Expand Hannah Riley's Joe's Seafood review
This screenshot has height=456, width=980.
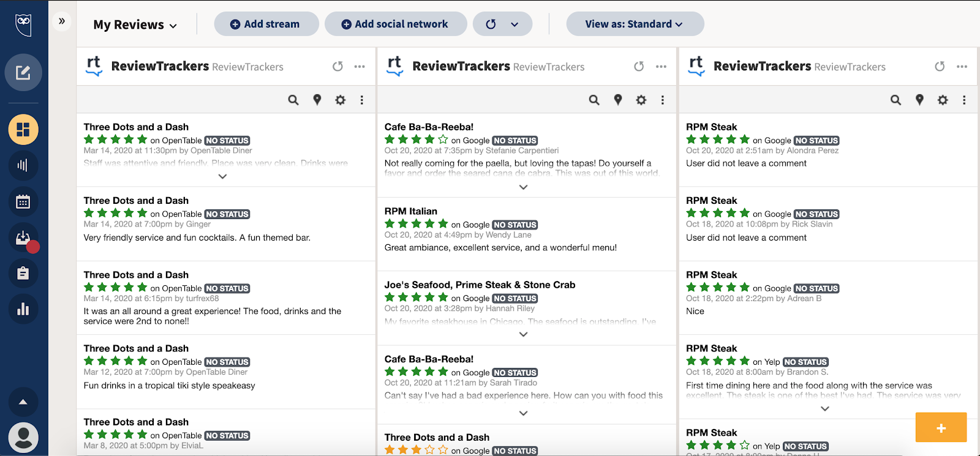click(523, 334)
